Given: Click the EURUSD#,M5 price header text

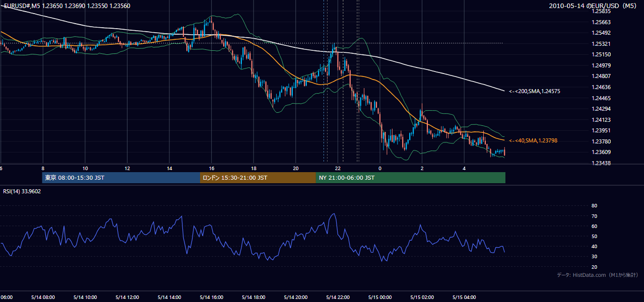Looking at the screenshot, I should [x=67, y=6].
